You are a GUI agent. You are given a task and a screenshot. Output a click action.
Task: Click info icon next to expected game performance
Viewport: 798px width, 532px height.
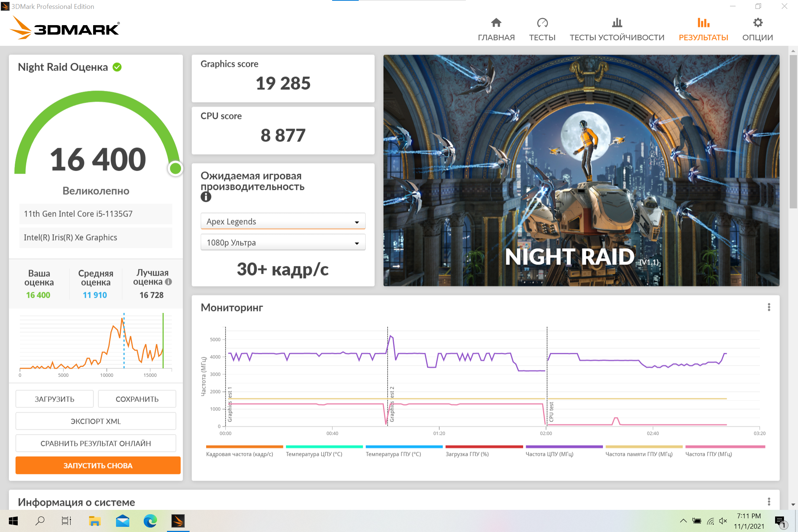click(x=206, y=197)
